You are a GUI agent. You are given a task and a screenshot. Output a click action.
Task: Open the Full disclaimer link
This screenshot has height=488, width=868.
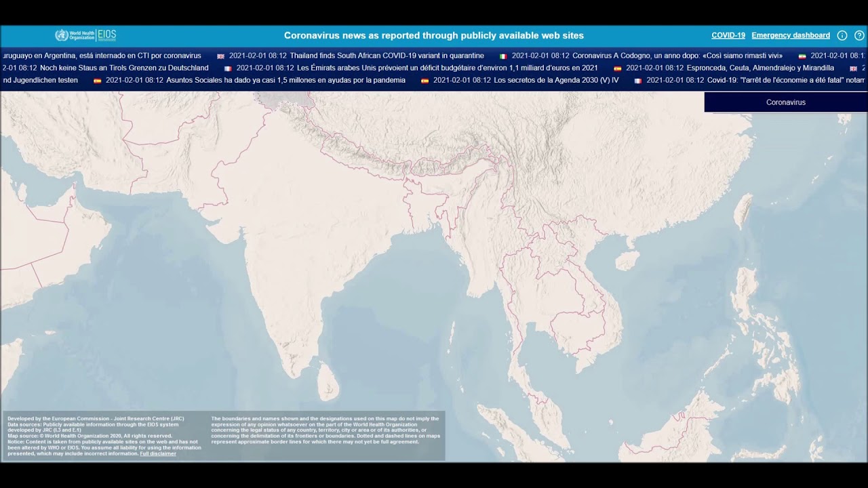tap(158, 453)
